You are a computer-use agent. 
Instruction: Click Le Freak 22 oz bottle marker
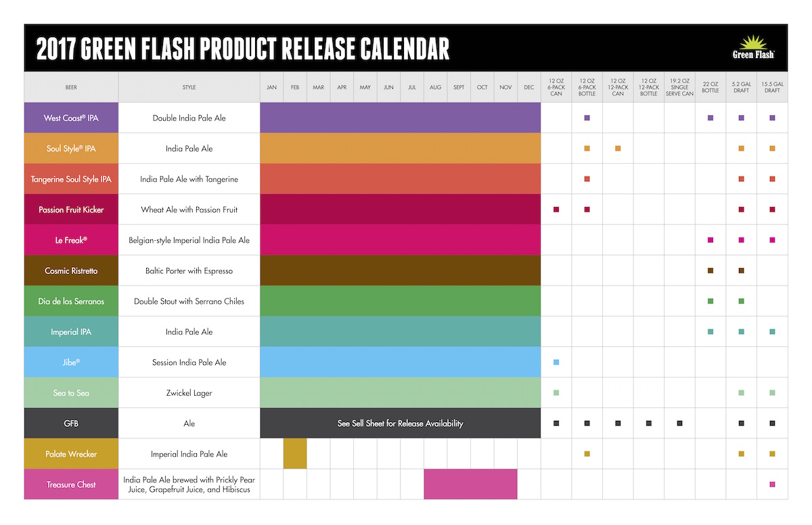(x=710, y=240)
